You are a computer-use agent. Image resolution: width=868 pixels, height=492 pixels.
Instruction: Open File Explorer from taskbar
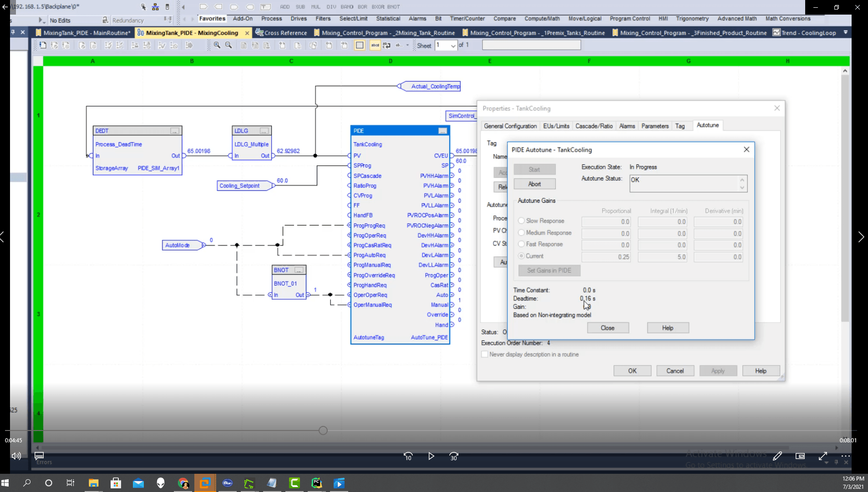click(x=94, y=483)
